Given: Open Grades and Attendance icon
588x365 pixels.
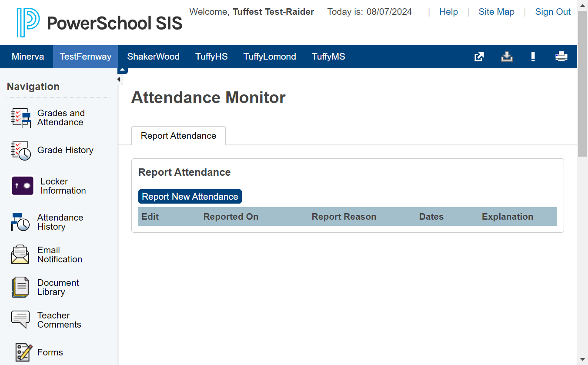Looking at the screenshot, I should pos(21,118).
